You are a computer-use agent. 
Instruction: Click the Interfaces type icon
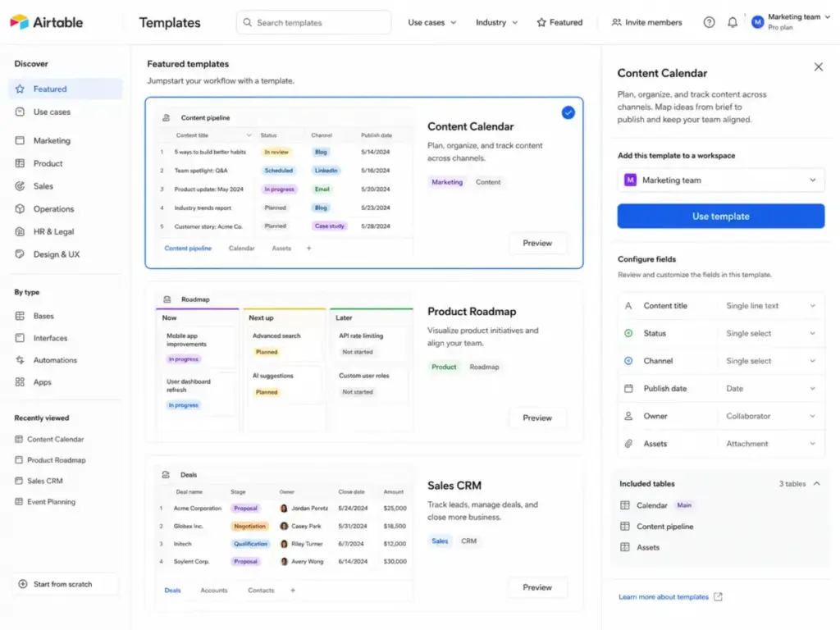pyautogui.click(x=20, y=338)
